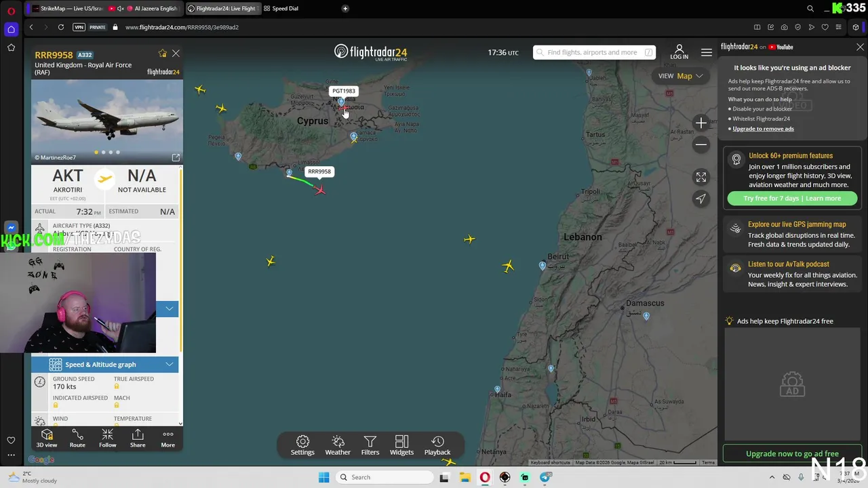868x488 pixels.
Task: Select the yellow plane west of Beirut
Action: pyautogui.click(x=508, y=266)
